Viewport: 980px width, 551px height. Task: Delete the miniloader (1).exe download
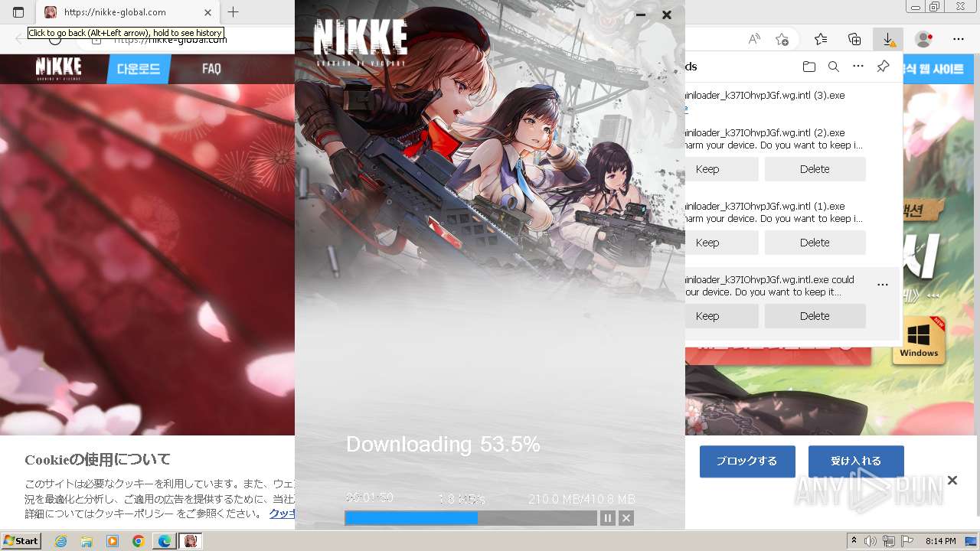tap(815, 243)
